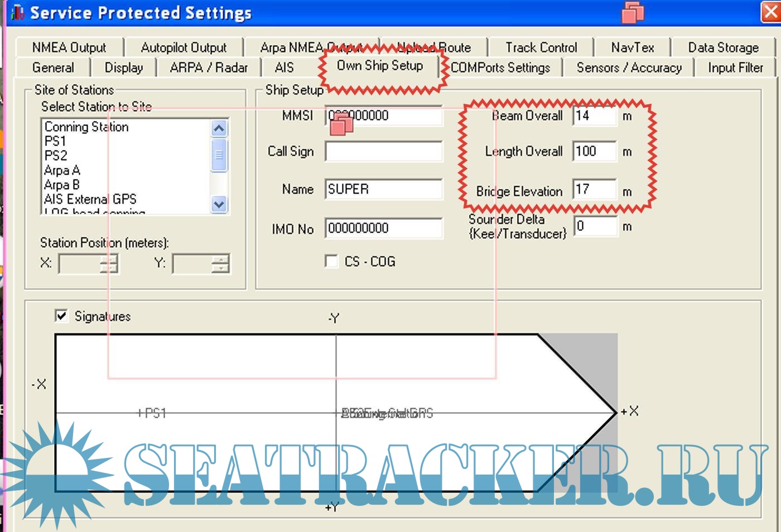Switch to the COMPorts Settings tab
The width and height of the screenshot is (781, 532).
(500, 68)
